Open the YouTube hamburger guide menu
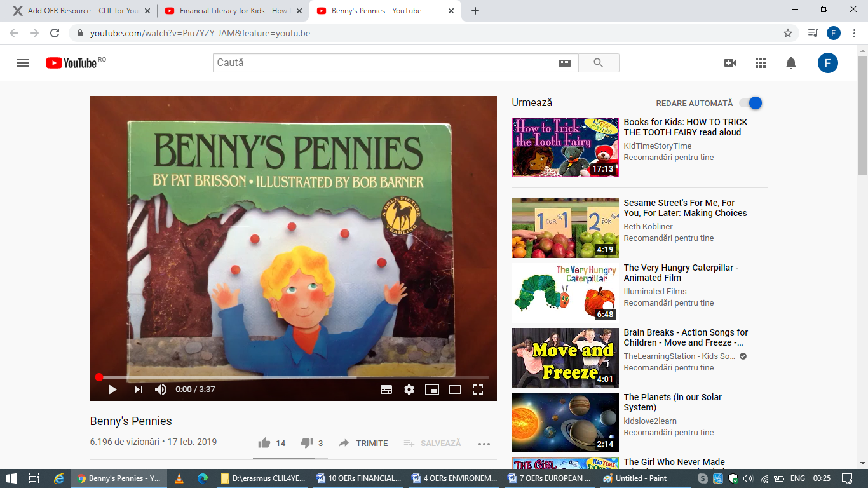This screenshot has width=868, height=488. 23,63
